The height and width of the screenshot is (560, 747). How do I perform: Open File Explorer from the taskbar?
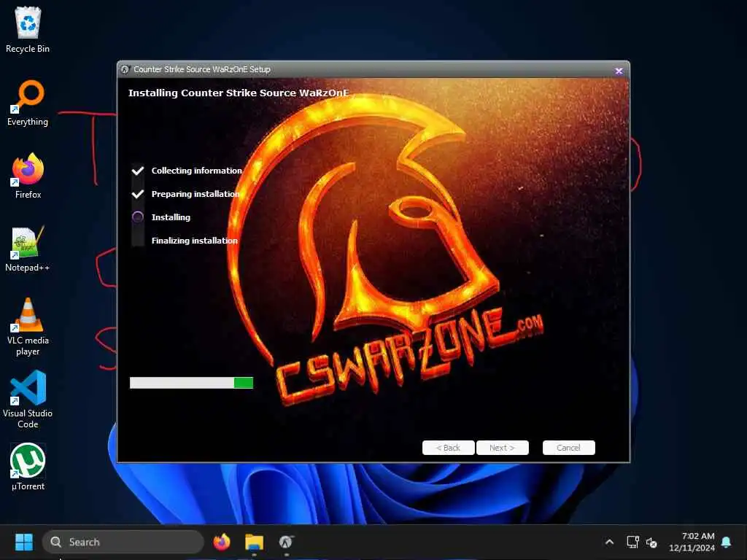(x=254, y=542)
